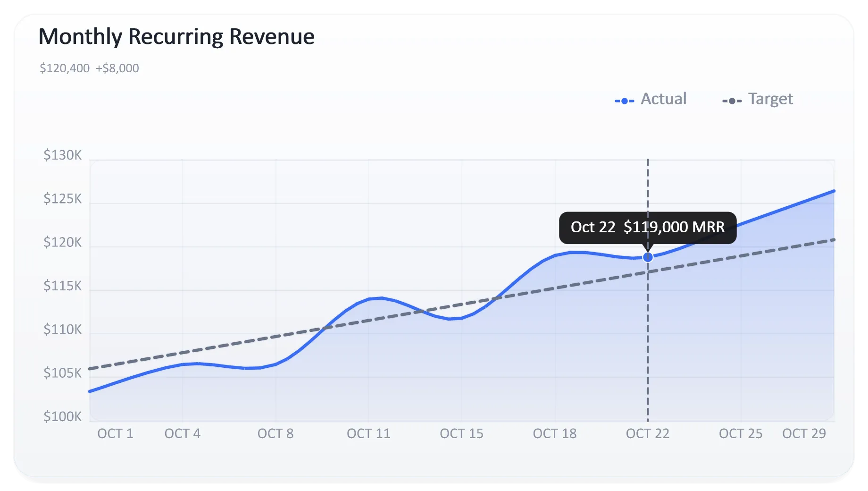
Task: Click the OCT 11 axis label
Action: [368, 433]
